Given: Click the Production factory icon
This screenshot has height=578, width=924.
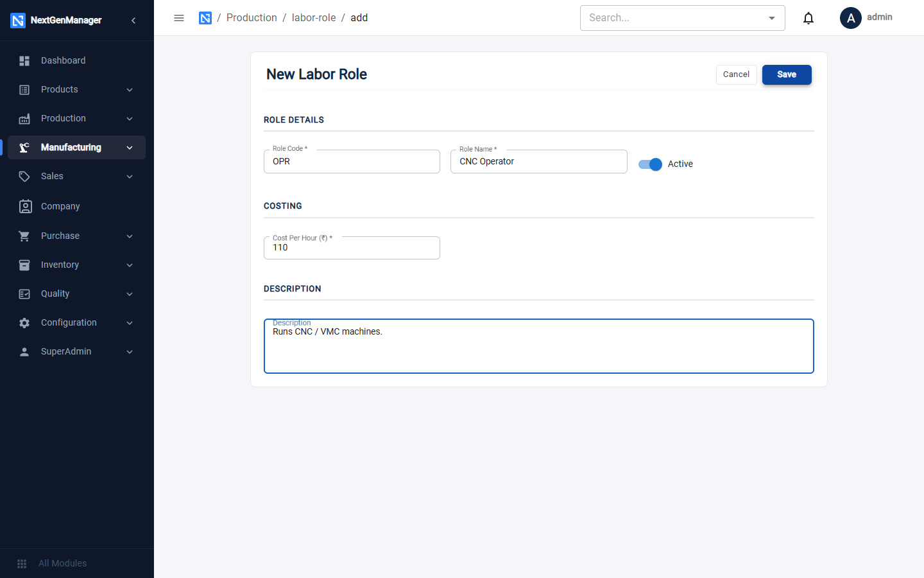Looking at the screenshot, I should 24,118.
